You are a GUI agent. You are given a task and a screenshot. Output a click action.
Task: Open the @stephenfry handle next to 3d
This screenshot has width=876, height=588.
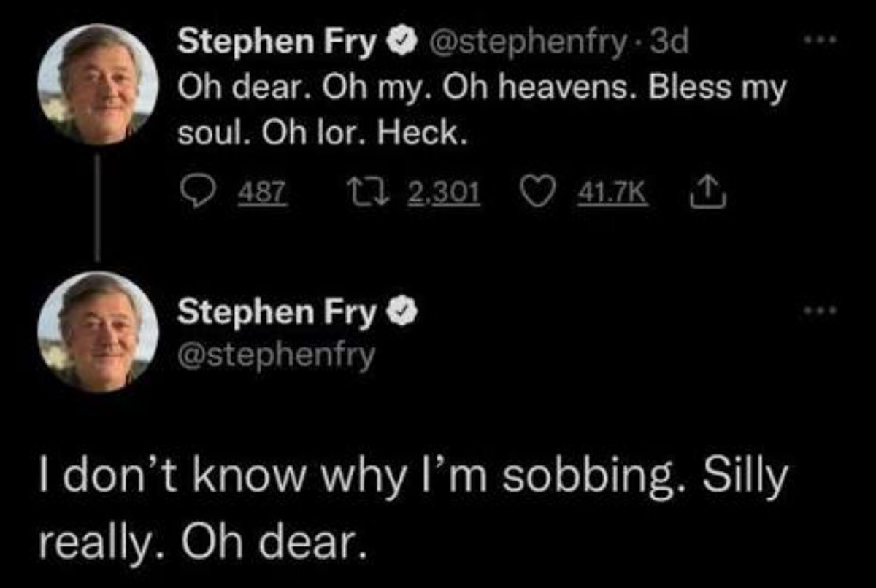point(523,45)
